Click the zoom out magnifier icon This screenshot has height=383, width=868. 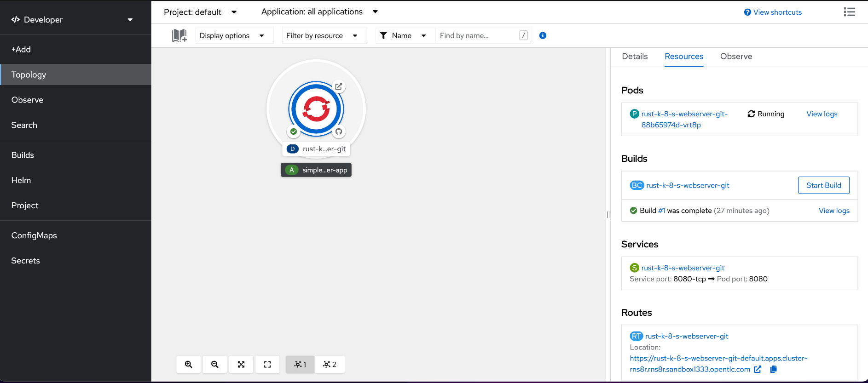point(214,364)
